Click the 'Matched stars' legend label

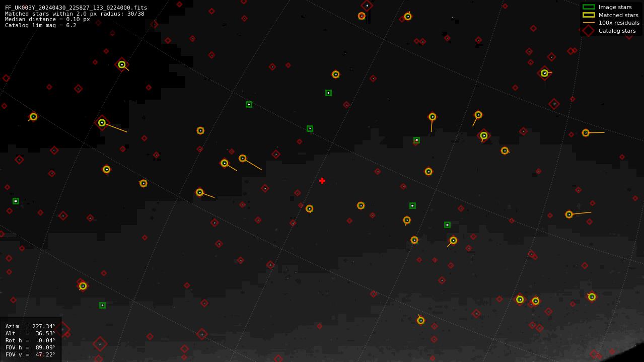pyautogui.click(x=618, y=15)
